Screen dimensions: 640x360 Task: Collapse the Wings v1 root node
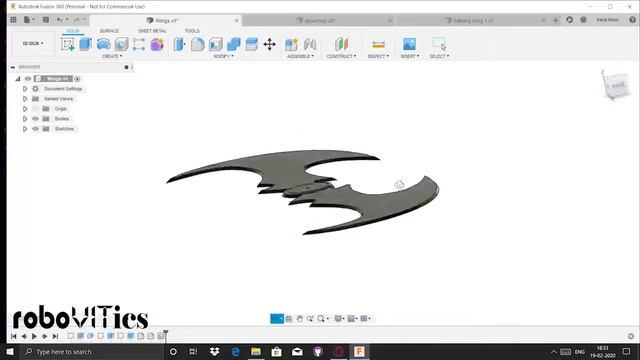coord(18,79)
